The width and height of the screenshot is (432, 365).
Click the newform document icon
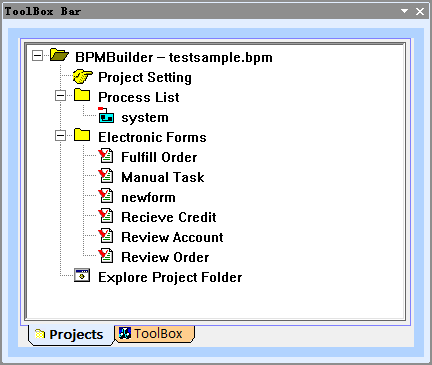106,196
